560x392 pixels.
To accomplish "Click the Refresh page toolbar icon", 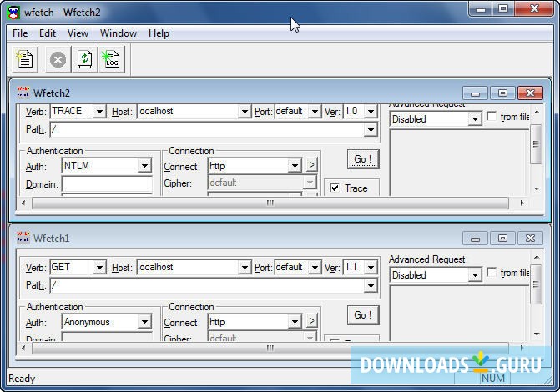I will (84, 59).
